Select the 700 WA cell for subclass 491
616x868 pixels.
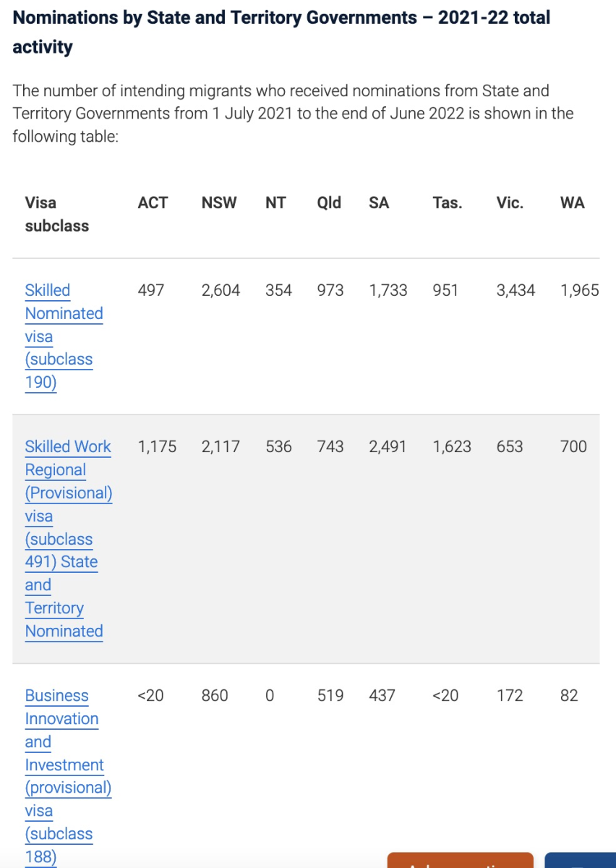(x=573, y=447)
